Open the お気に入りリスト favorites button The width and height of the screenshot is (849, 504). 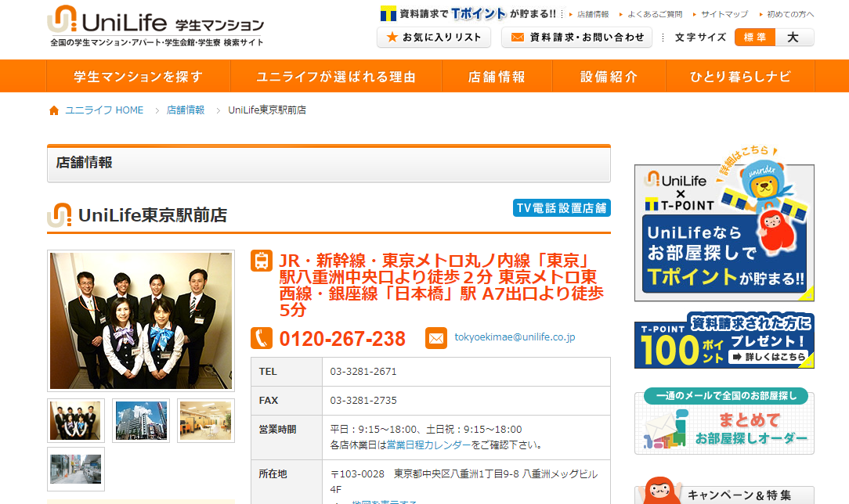tap(434, 38)
